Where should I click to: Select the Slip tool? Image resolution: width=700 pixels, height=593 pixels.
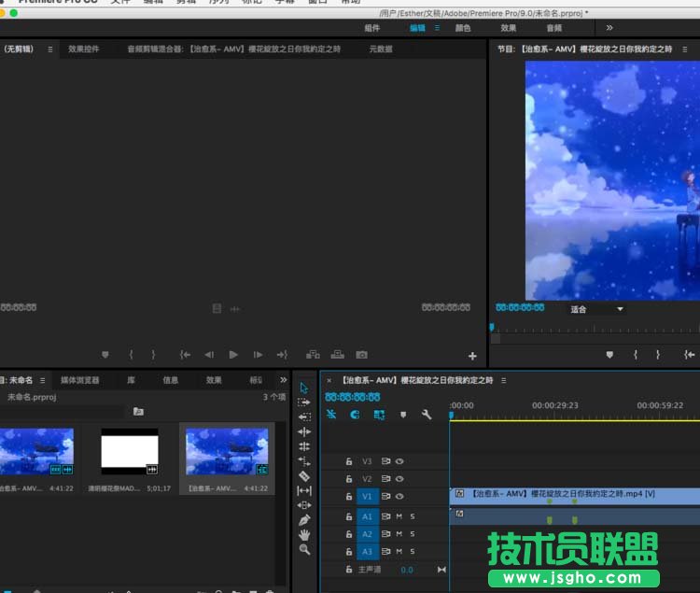pos(304,491)
